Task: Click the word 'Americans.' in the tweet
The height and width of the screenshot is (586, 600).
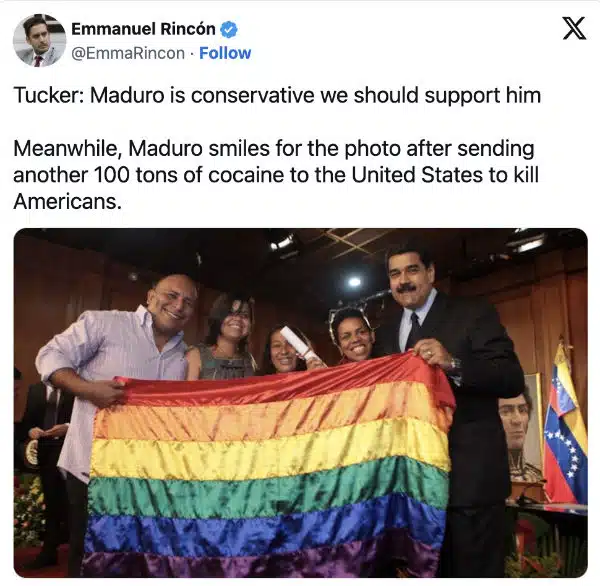Action: click(67, 201)
